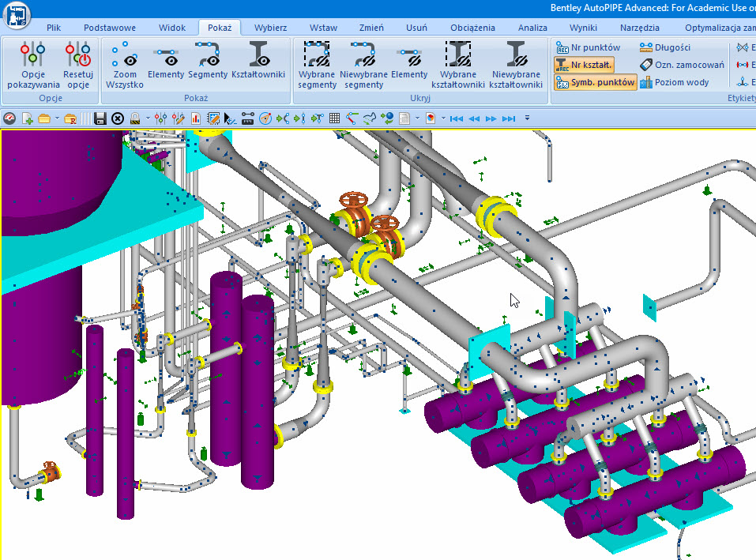This screenshot has width=756, height=560.
Task: Click the globe with green arrows icon
Action: pos(386,118)
